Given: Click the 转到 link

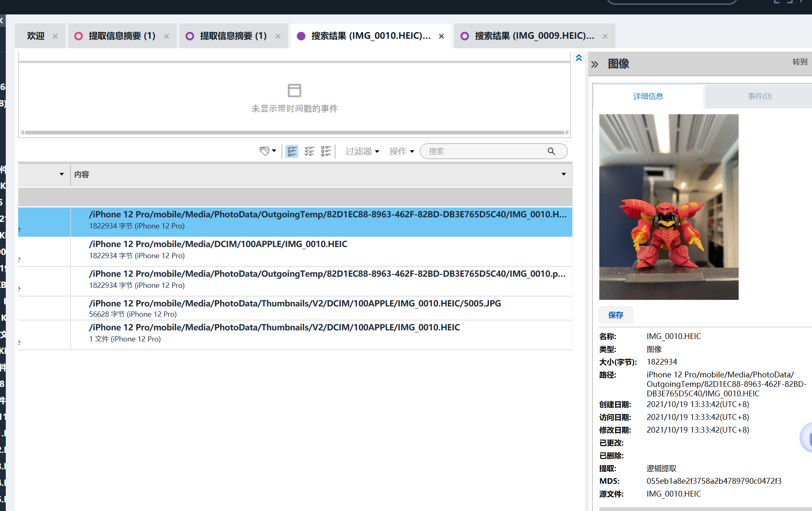Looking at the screenshot, I should coord(800,62).
